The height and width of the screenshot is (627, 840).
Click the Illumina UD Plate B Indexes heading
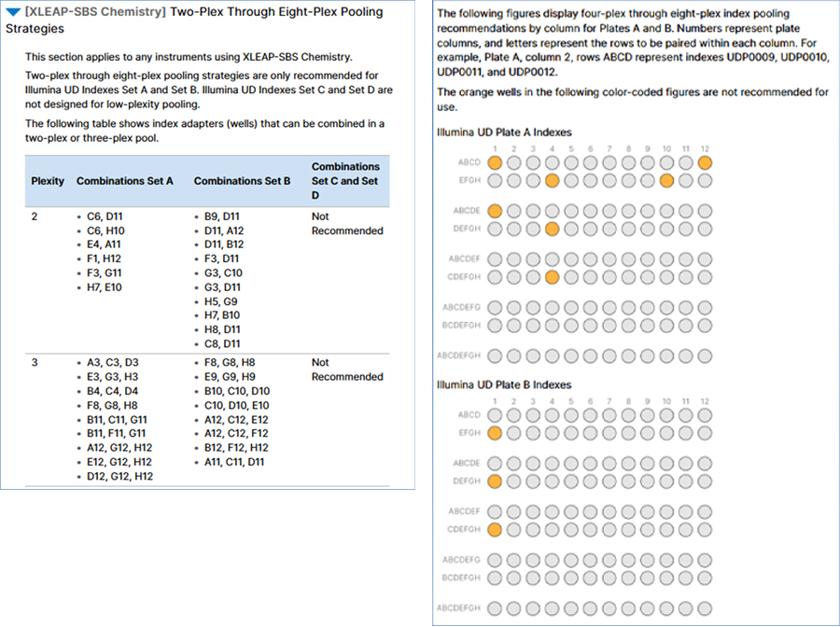click(504, 385)
